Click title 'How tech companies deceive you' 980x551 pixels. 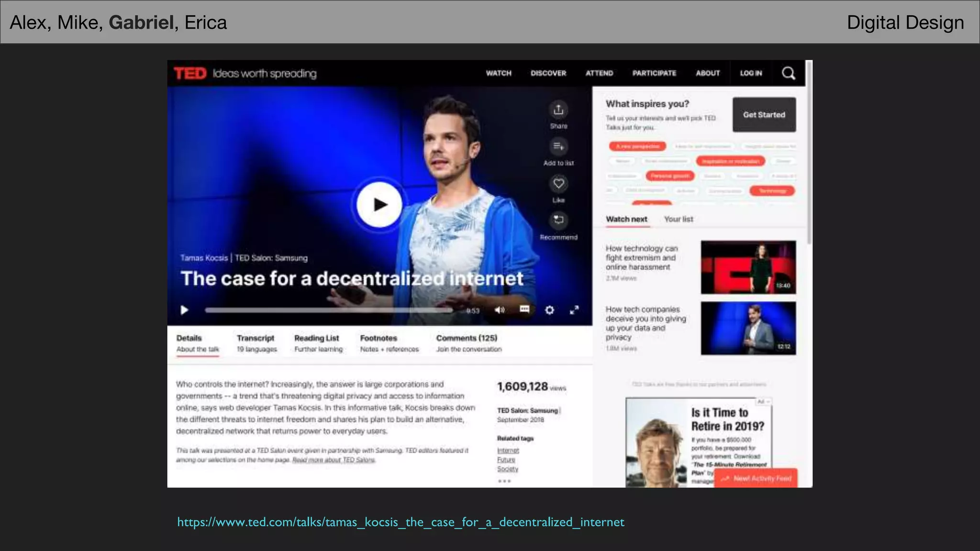(x=646, y=323)
